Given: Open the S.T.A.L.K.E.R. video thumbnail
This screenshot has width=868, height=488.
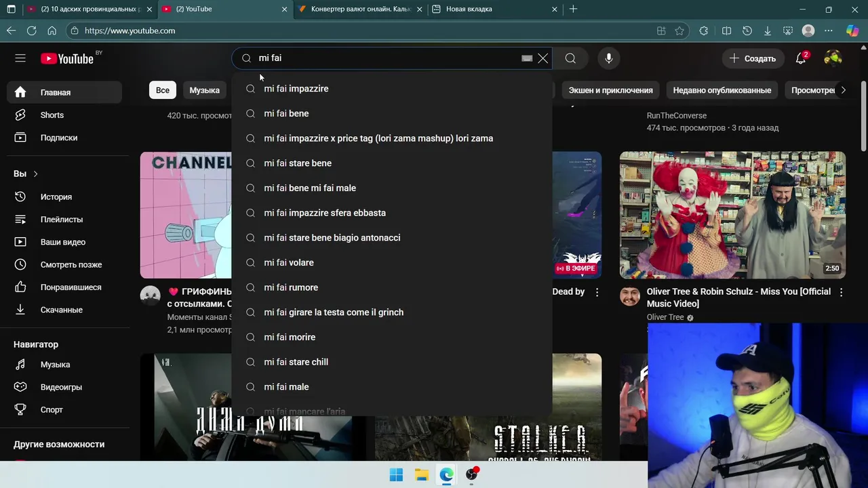Looking at the screenshot, I should click(488, 407).
